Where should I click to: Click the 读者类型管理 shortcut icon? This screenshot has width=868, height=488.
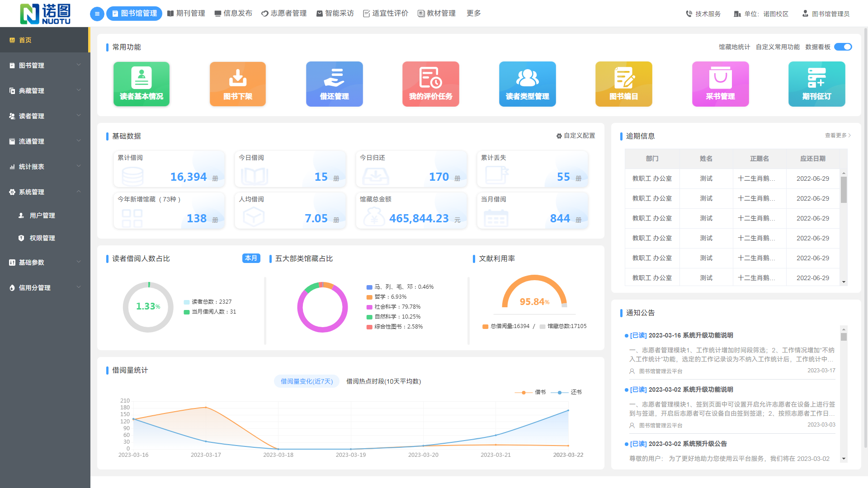tap(527, 84)
